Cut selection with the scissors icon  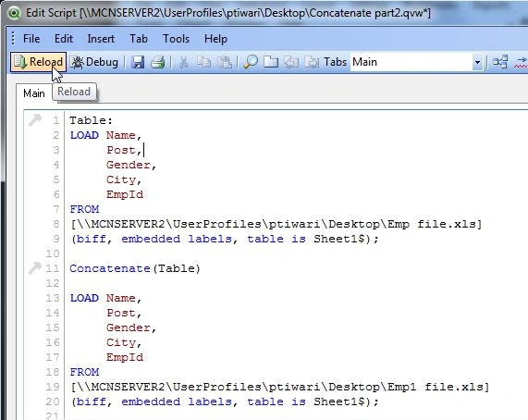point(183,62)
